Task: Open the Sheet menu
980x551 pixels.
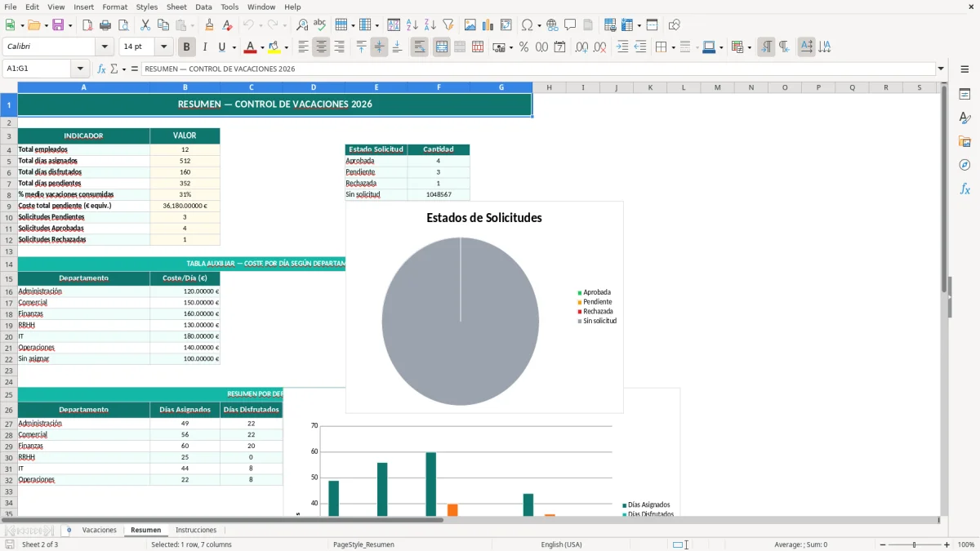Action: tap(176, 7)
